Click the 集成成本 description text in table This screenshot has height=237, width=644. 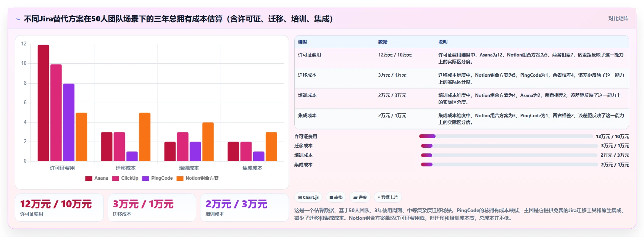pyautogui.click(x=531, y=119)
